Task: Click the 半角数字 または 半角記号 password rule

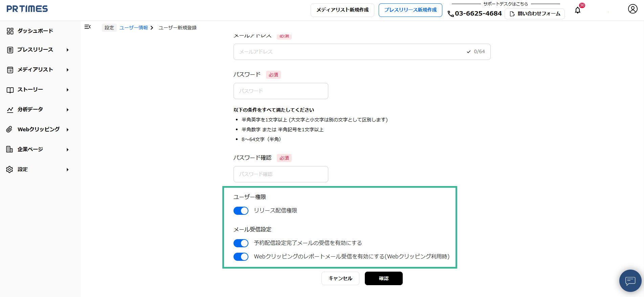Action: pyautogui.click(x=283, y=130)
